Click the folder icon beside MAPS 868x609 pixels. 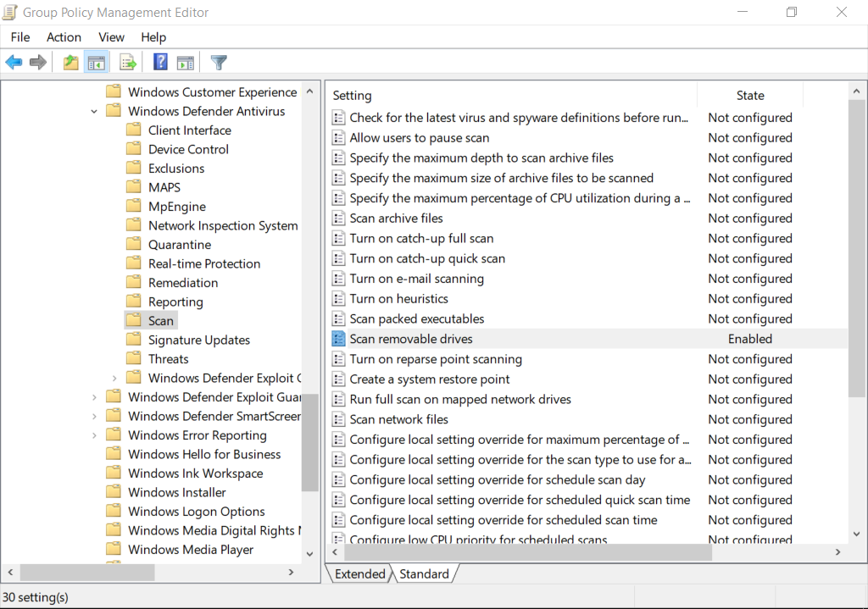[x=133, y=187]
